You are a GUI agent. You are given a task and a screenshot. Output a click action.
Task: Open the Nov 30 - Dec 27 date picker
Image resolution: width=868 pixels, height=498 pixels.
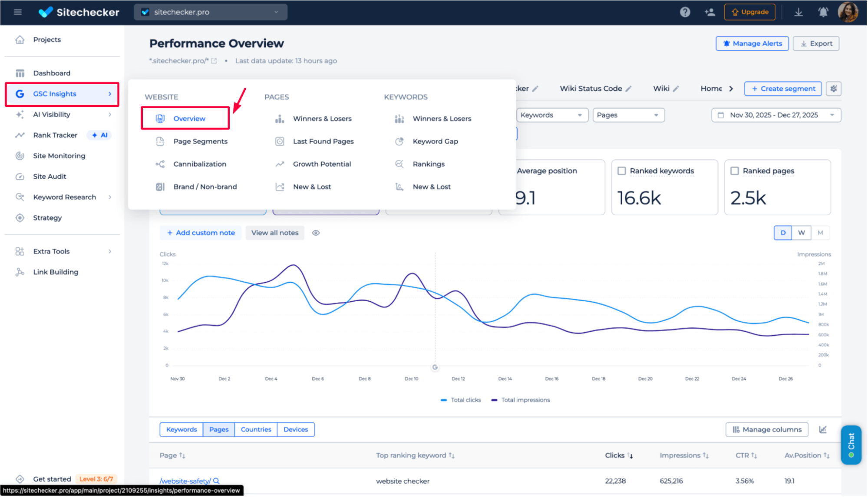click(x=776, y=115)
